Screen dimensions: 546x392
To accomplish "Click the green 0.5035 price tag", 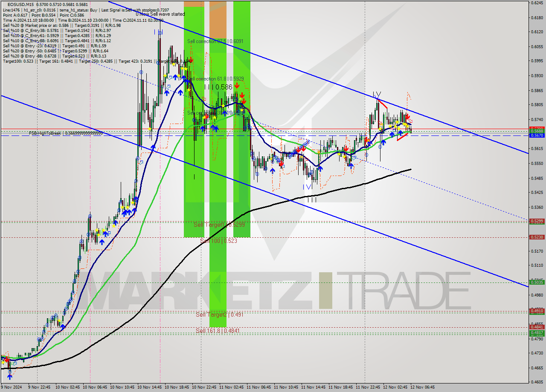I will point(536,282).
